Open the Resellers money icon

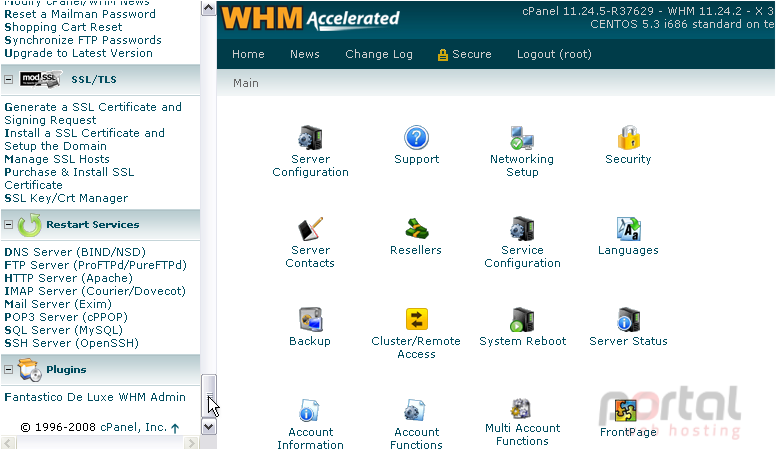pos(416,229)
